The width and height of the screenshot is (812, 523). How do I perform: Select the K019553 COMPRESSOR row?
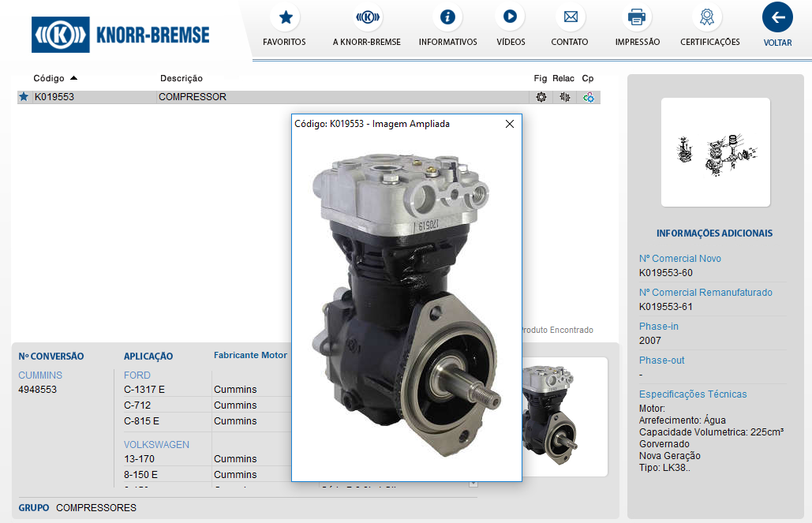coord(193,97)
